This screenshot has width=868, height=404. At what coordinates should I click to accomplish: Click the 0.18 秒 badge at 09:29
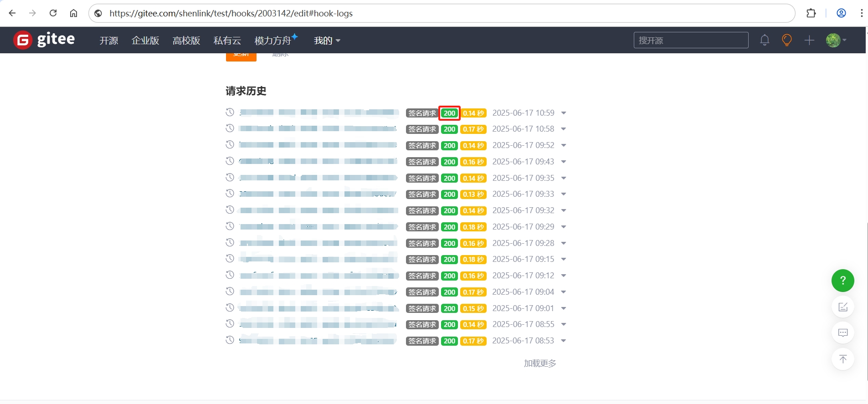tap(473, 227)
